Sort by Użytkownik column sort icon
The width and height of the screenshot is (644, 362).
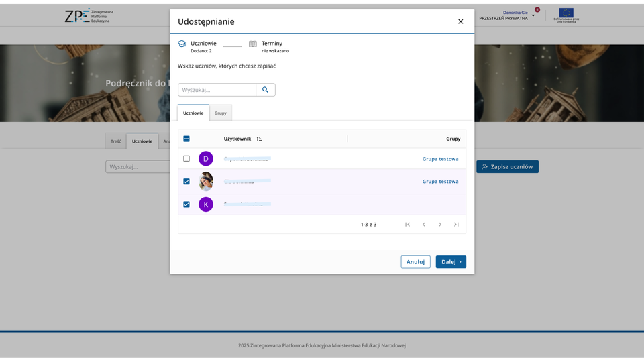coord(260,139)
